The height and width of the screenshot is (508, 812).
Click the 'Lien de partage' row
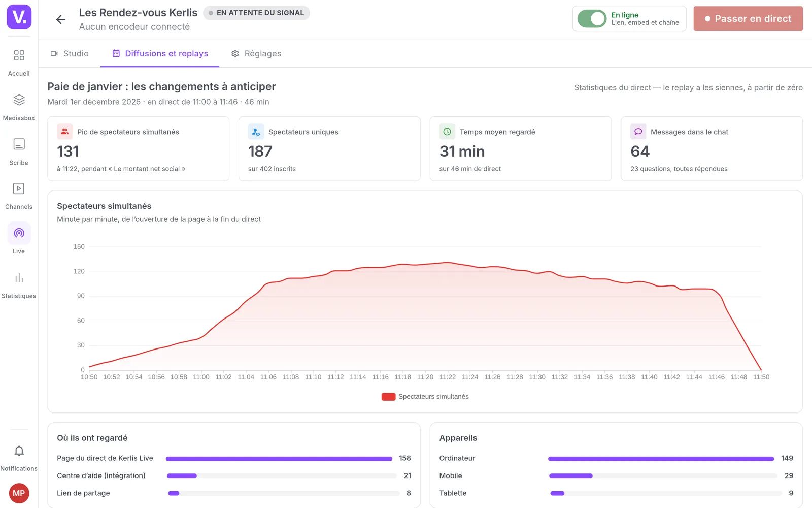click(x=234, y=493)
